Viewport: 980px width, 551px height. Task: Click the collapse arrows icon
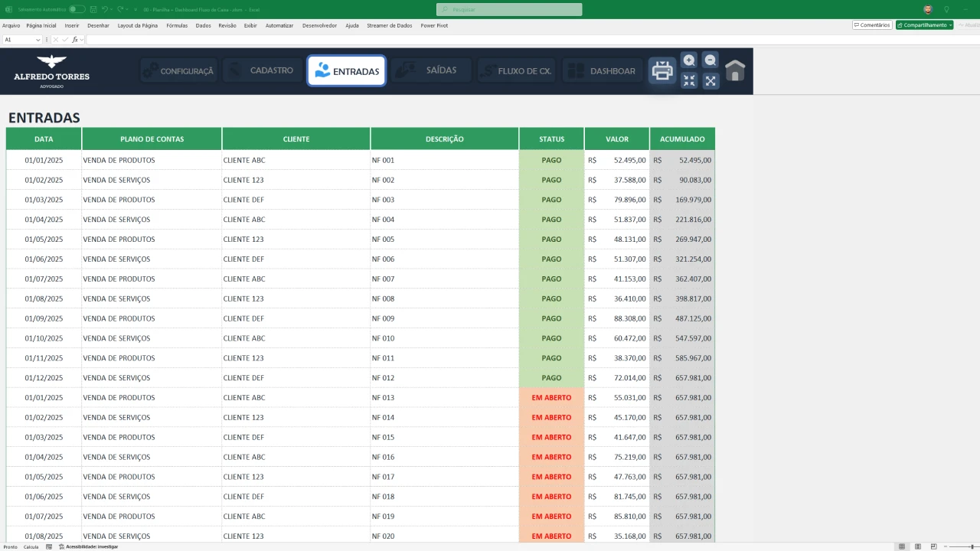click(x=689, y=81)
